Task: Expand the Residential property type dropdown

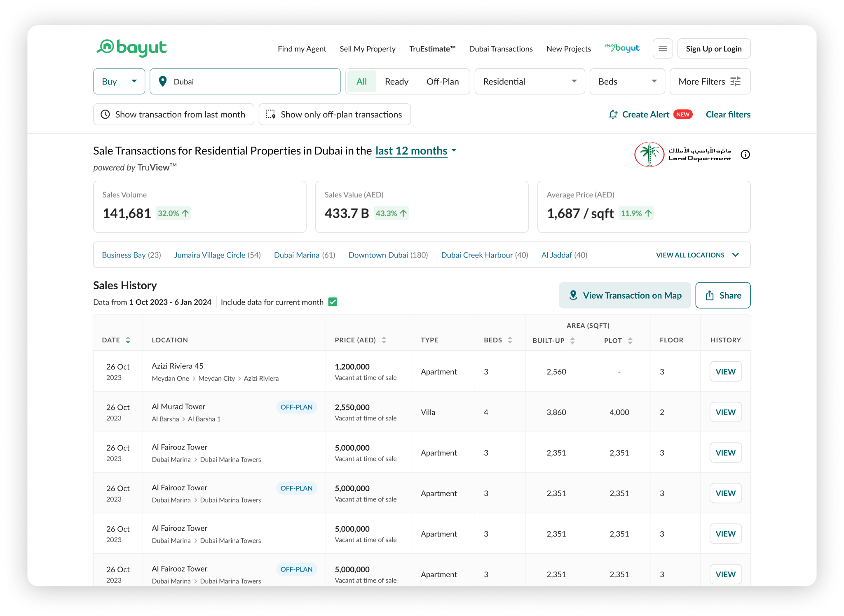Action: (530, 82)
